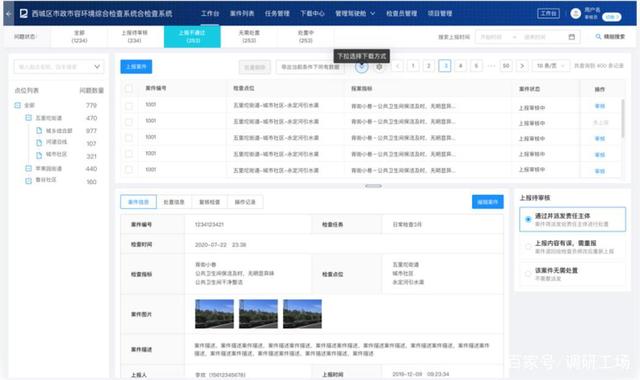Open the 案件列表 navigation item

pyautogui.click(x=242, y=13)
